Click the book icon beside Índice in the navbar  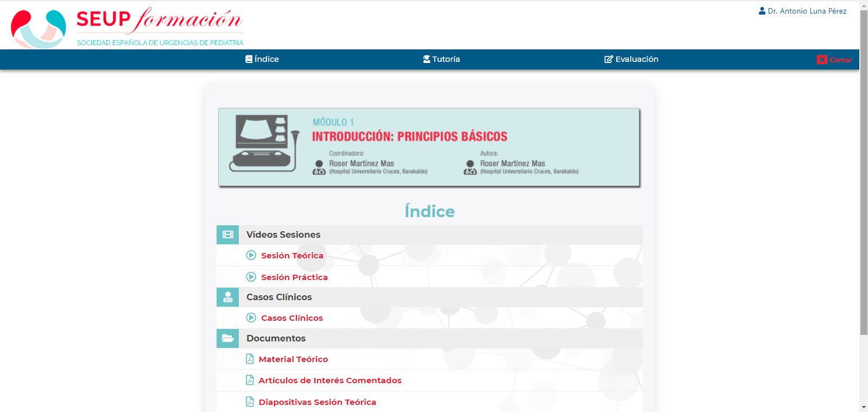tap(249, 59)
